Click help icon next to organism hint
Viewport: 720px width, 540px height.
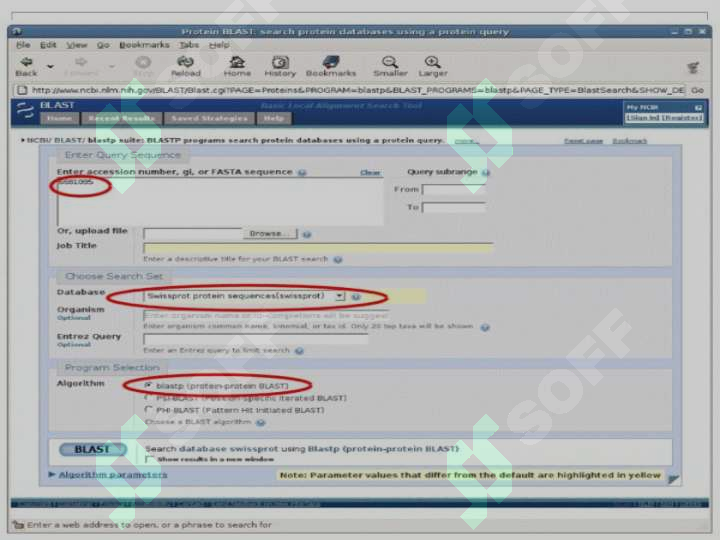click(x=485, y=327)
